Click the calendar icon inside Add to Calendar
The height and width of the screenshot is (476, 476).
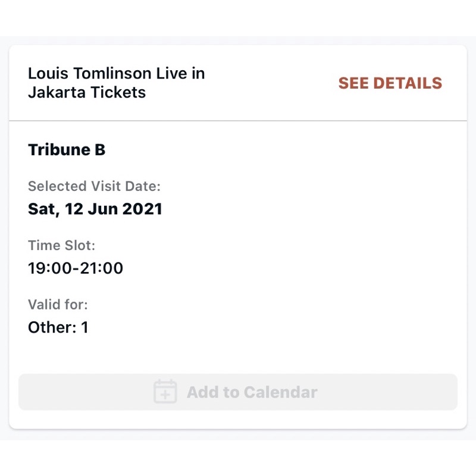click(165, 392)
